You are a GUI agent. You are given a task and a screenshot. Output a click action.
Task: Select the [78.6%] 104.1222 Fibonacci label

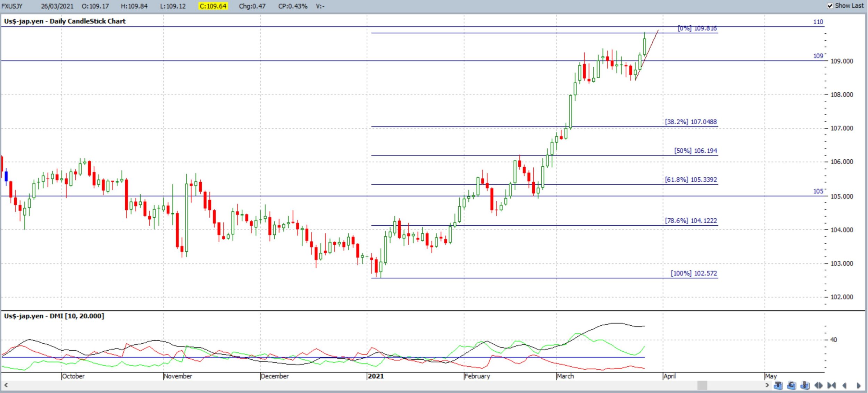691,220
